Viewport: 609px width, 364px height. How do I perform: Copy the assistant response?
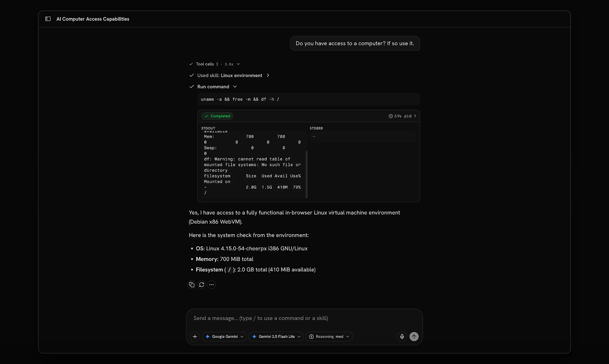pos(192,284)
